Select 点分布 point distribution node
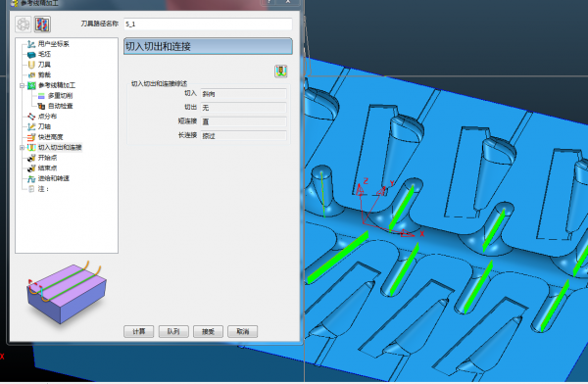This screenshot has width=588, height=384. (x=47, y=117)
